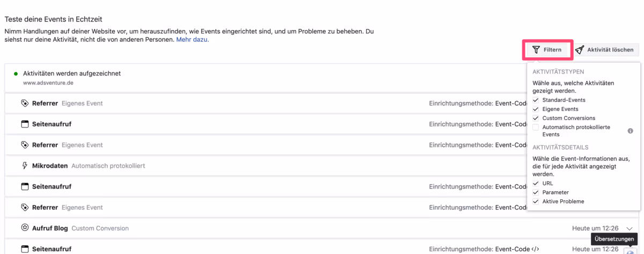Click the lightning icon of Mikrodaten
This screenshot has height=254, width=644.
(x=24, y=166)
